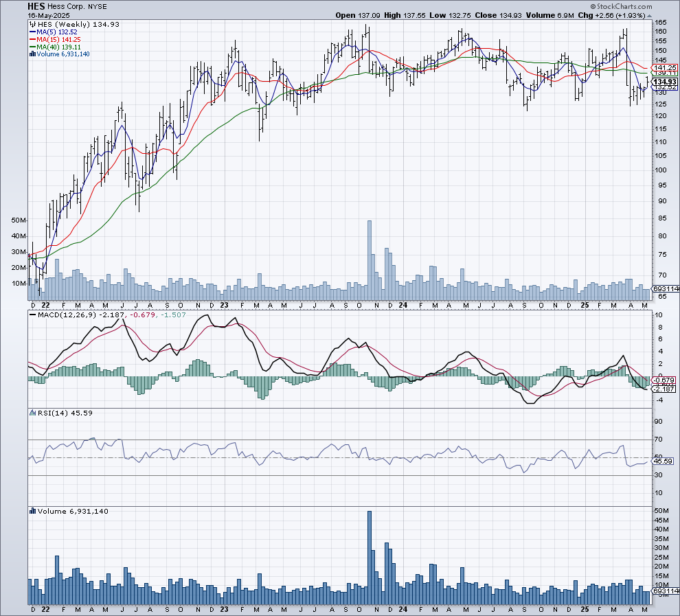Click the High 137.55 value in header

(405, 15)
